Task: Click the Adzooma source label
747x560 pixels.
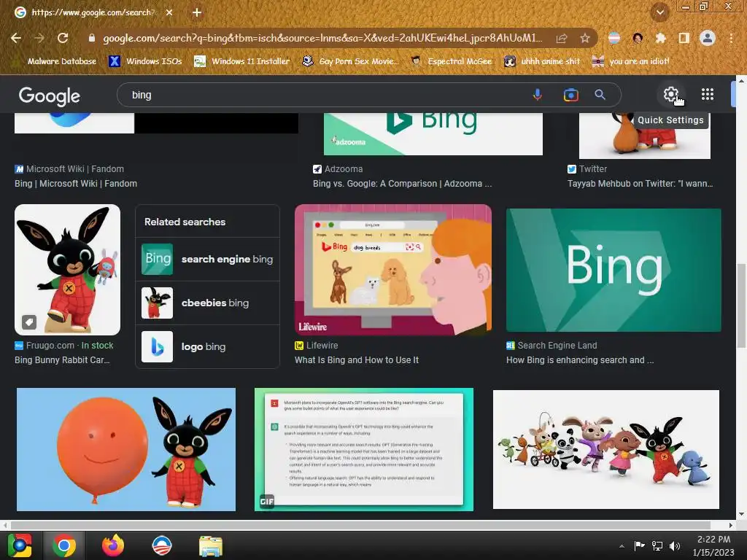Action: 338,168
